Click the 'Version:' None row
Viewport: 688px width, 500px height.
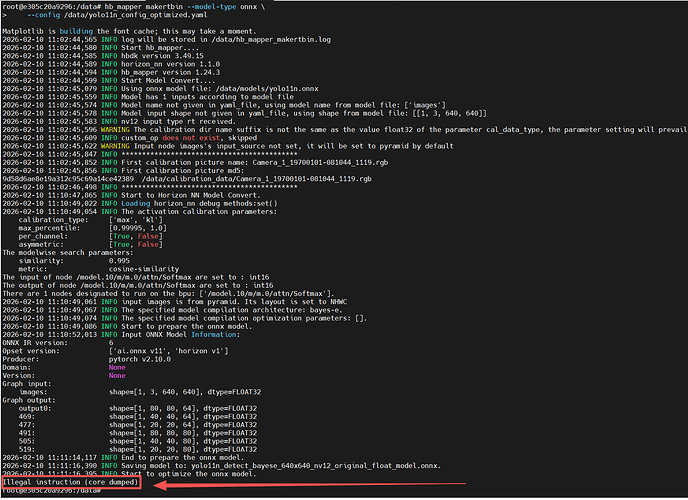(64, 375)
